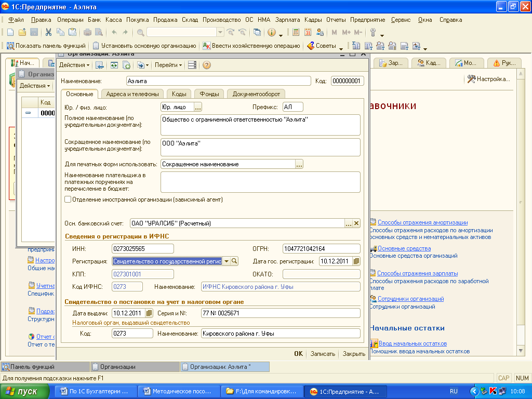Expand the main toolbar search field dropdown
Screen dimensions: 532x399
click(x=220, y=32)
